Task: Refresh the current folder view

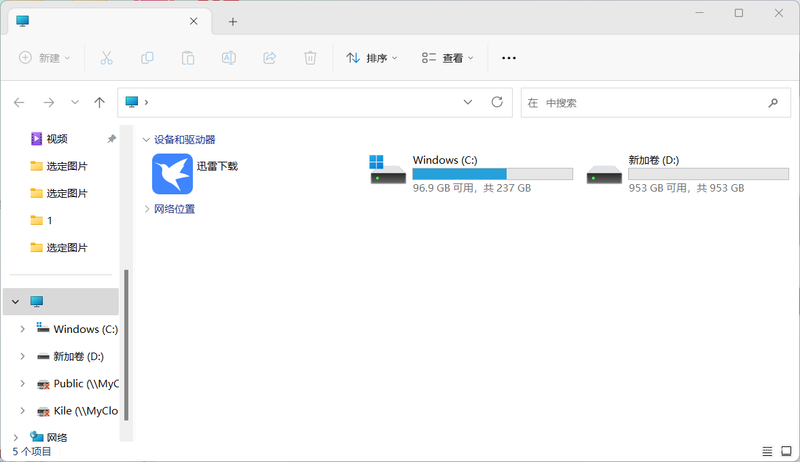Action: point(497,102)
